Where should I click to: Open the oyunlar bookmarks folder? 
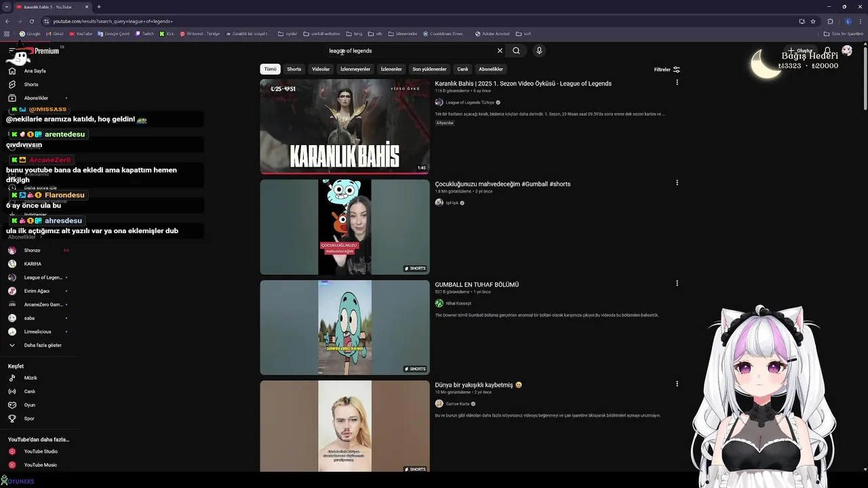[x=288, y=33]
